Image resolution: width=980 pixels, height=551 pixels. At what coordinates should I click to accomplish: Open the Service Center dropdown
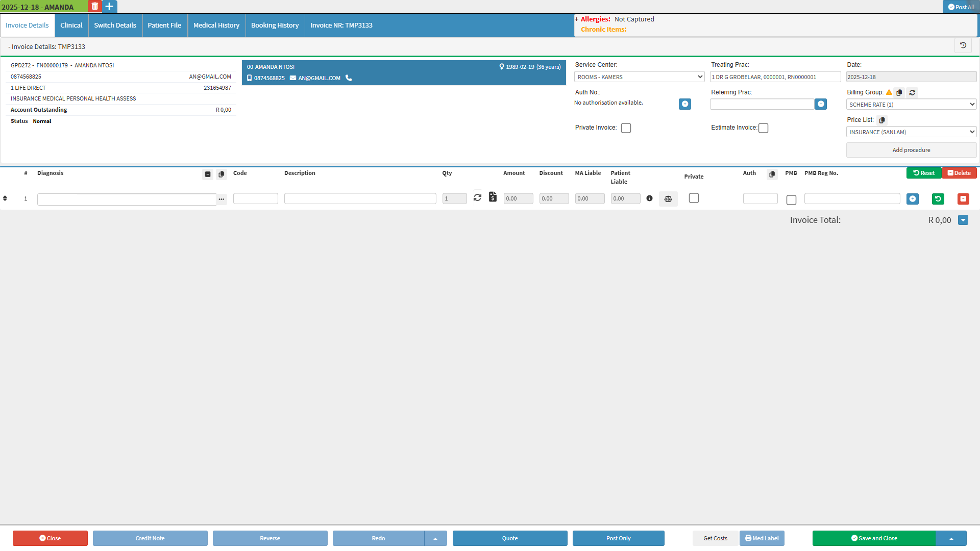point(639,77)
